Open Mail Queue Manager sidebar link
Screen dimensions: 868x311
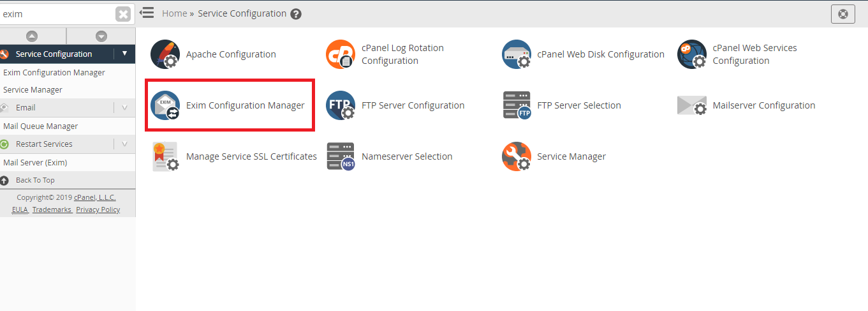click(40, 126)
